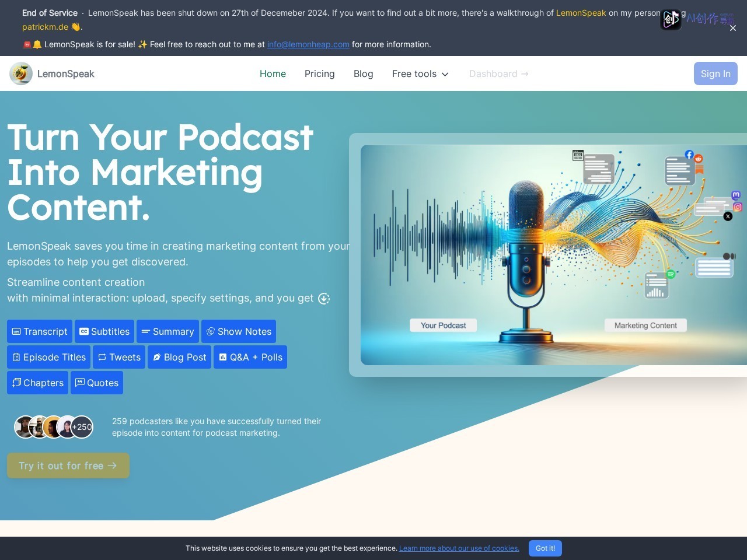Accept cookies with 'Got it!' button
747x560 pixels.
pos(545,548)
